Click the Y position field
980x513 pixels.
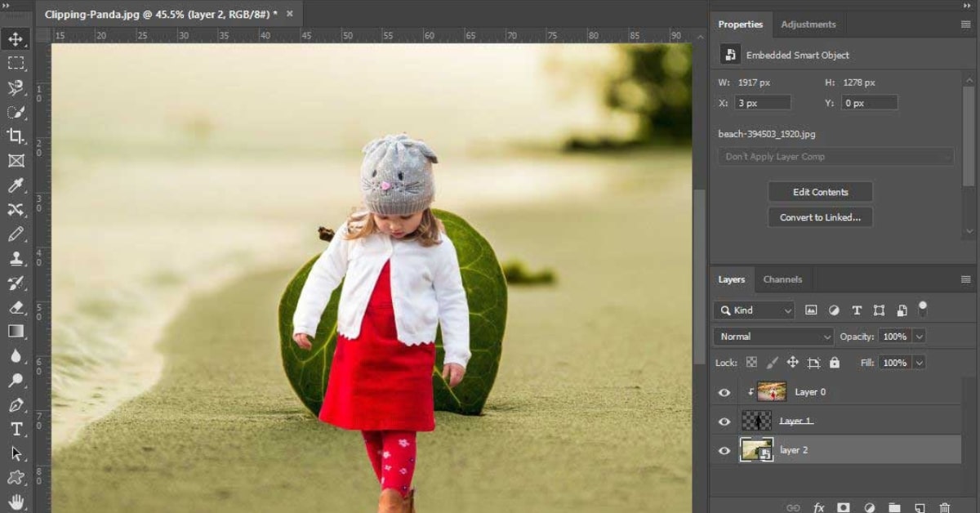[x=870, y=103]
